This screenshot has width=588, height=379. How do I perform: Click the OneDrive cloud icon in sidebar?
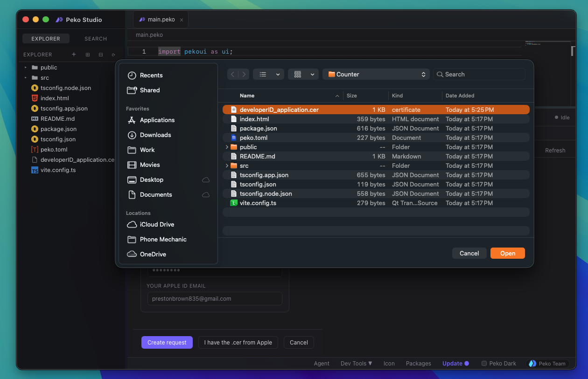click(x=132, y=254)
